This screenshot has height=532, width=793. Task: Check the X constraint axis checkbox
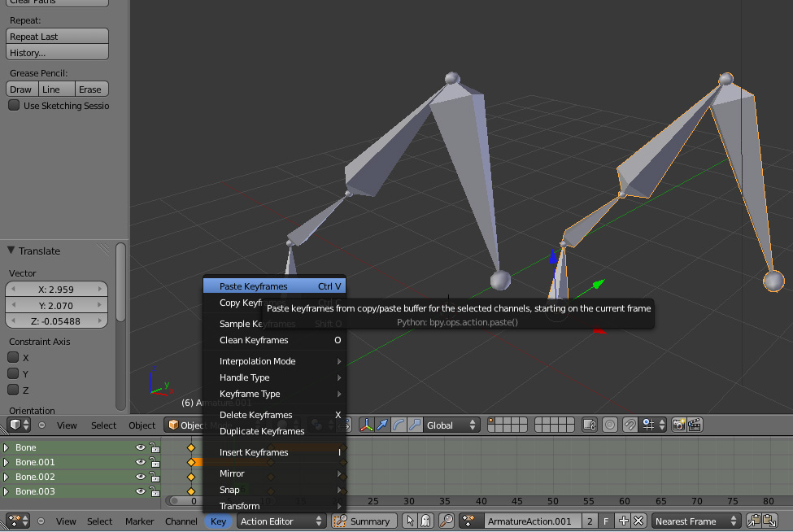click(14, 358)
